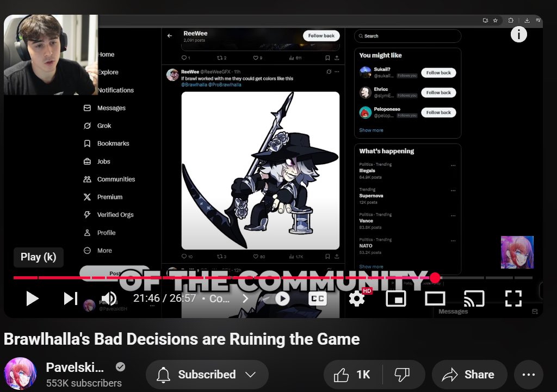Click Follow back on ReeWee header
The height and width of the screenshot is (392, 557).
click(x=321, y=35)
